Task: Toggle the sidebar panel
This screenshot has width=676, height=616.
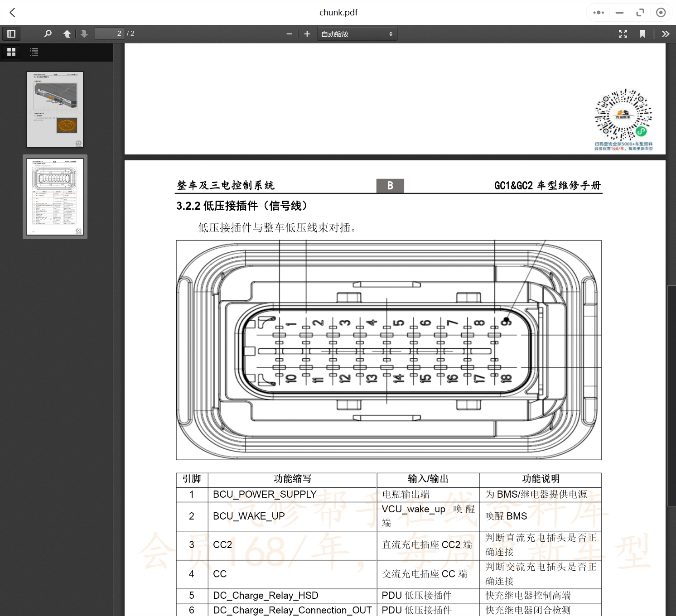Action: 11,34
